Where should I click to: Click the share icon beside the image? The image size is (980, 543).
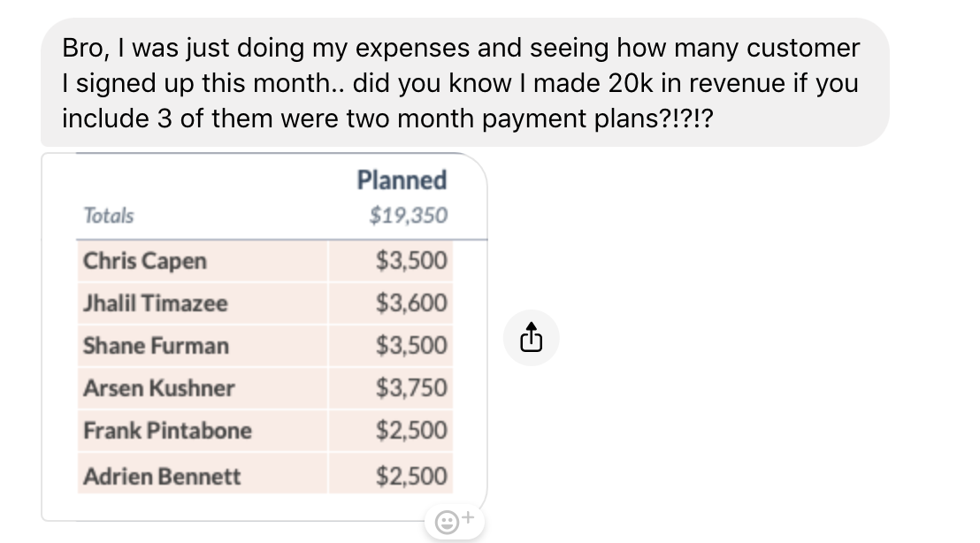pyautogui.click(x=531, y=338)
